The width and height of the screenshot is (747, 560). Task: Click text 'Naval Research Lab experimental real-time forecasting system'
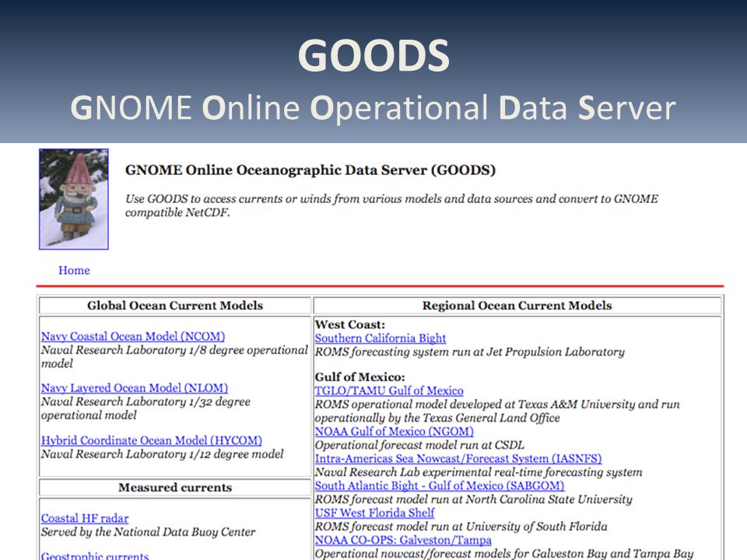pyautogui.click(x=479, y=472)
